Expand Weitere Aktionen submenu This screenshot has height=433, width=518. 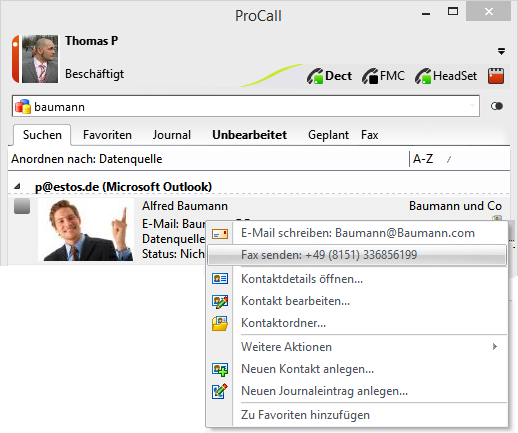(357, 347)
